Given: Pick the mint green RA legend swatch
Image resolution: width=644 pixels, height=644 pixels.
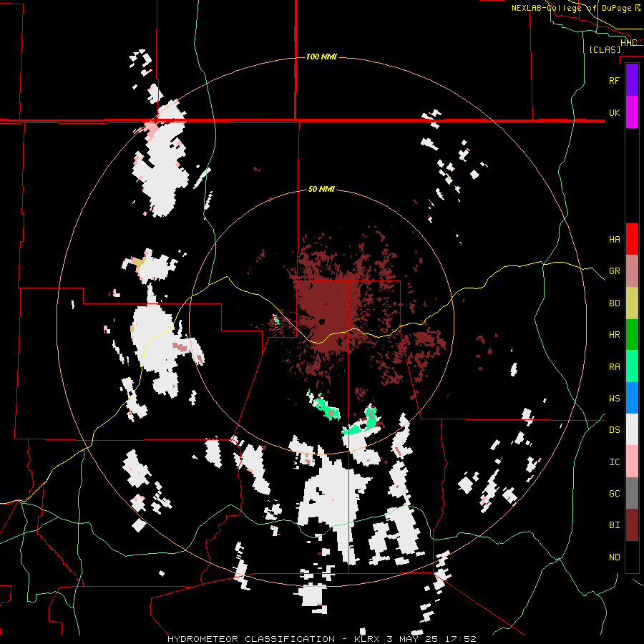Looking at the screenshot, I should (632, 366).
